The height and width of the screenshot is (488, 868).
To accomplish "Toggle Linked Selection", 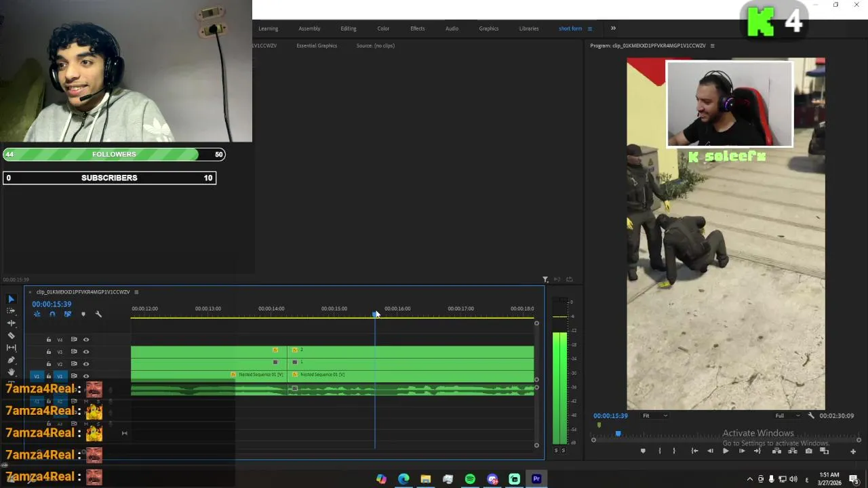I will [67, 314].
